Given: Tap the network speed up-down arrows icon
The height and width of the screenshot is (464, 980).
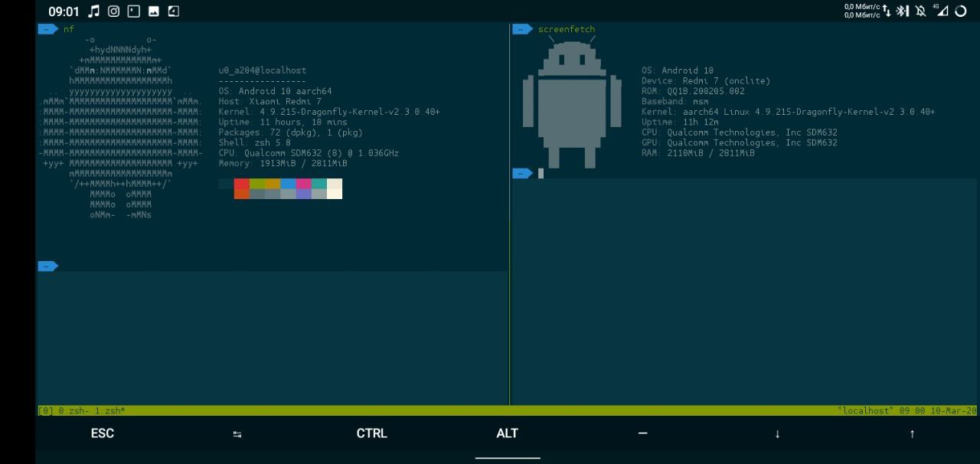Looking at the screenshot, I should tap(887, 11).
